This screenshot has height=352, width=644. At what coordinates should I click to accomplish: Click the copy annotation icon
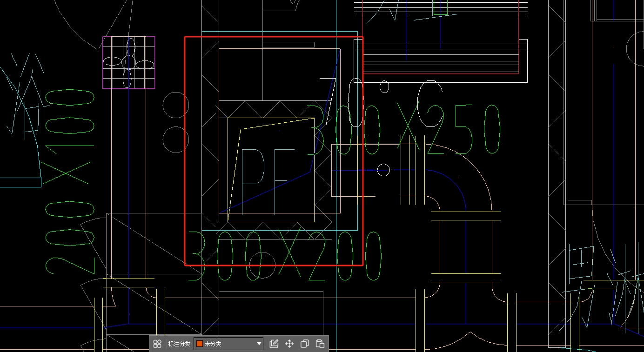[305, 344]
